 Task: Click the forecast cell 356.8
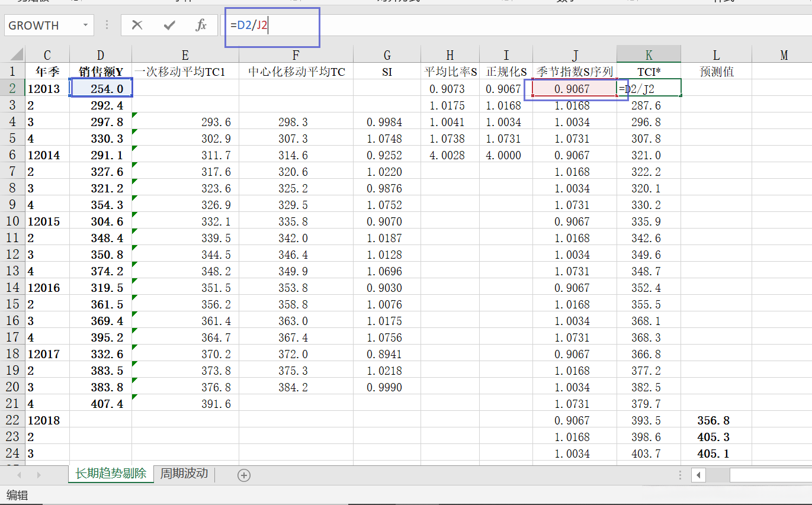coord(716,420)
